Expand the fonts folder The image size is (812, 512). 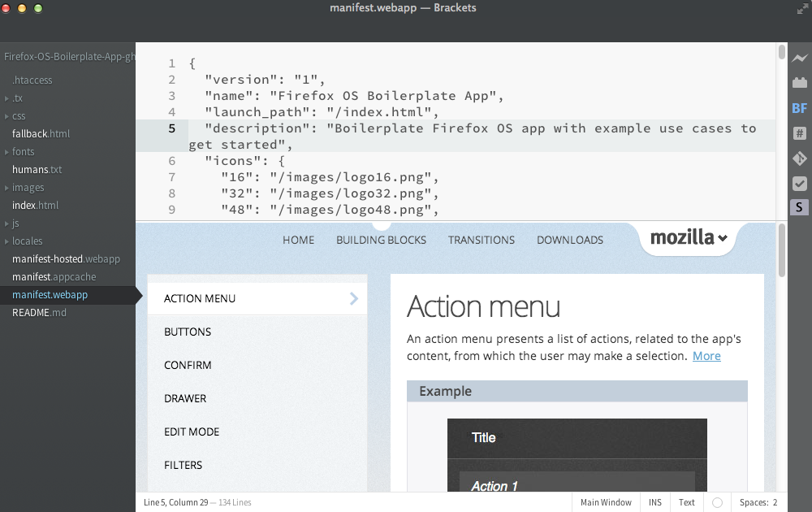coord(6,152)
